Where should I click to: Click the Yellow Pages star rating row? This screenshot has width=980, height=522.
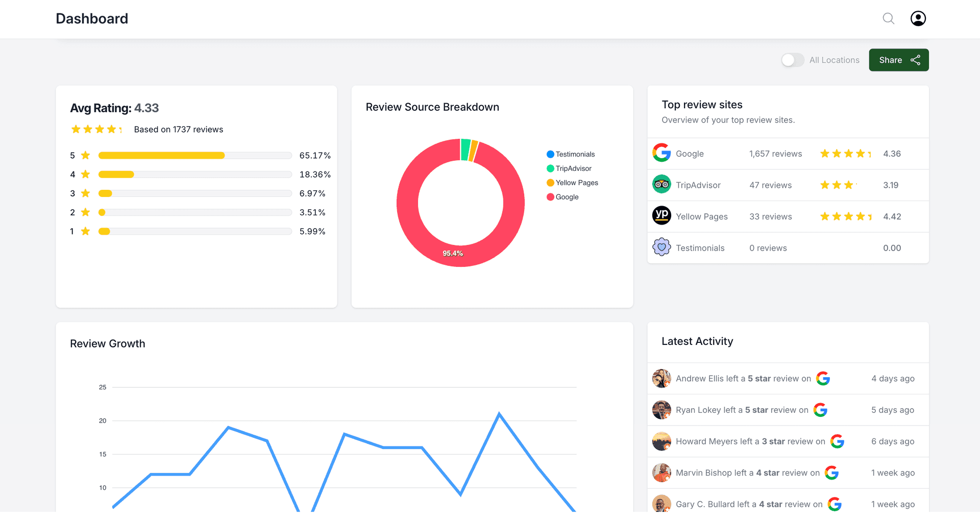[845, 216]
